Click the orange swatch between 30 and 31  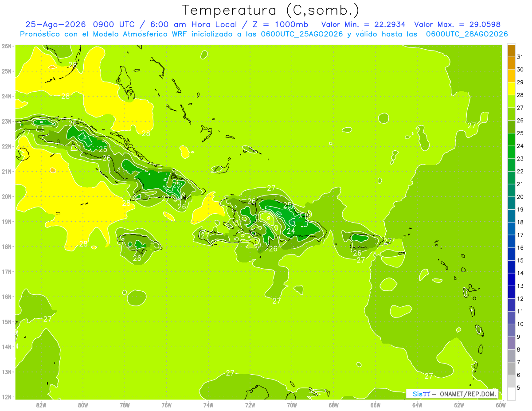coord(511,63)
